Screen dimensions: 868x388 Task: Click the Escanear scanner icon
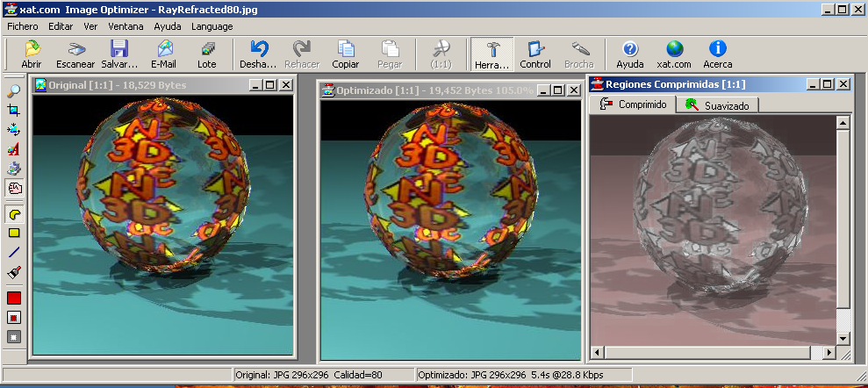click(75, 49)
